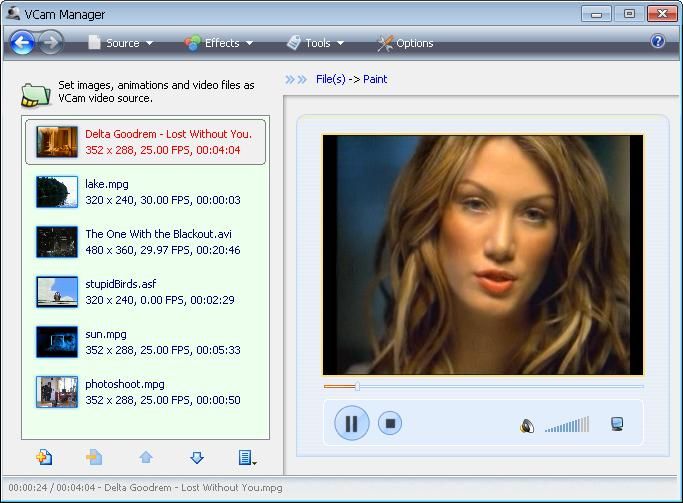
Task: Click the stupidBirds.asf thumbnail
Action: (57, 292)
